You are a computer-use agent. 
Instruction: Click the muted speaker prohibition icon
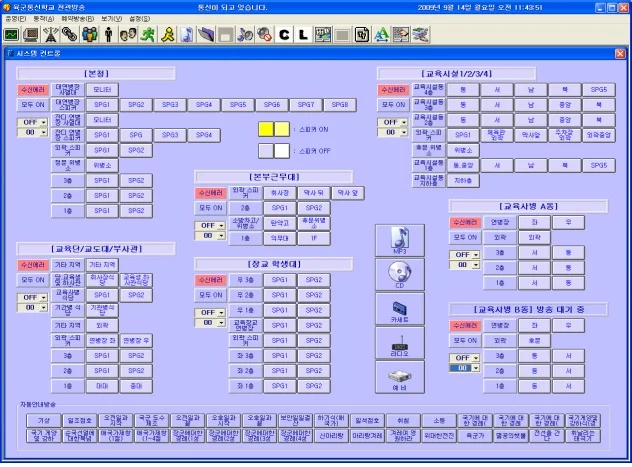click(x=264, y=35)
